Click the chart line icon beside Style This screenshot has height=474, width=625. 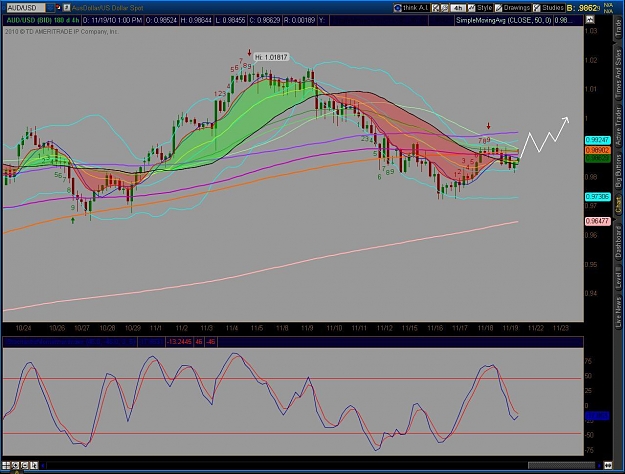472,8
